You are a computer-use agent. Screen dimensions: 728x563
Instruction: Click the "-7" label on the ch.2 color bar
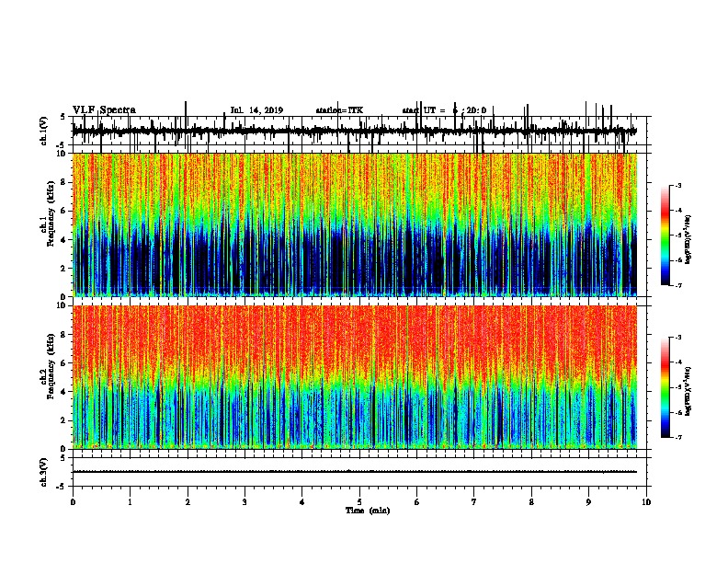tap(678, 438)
